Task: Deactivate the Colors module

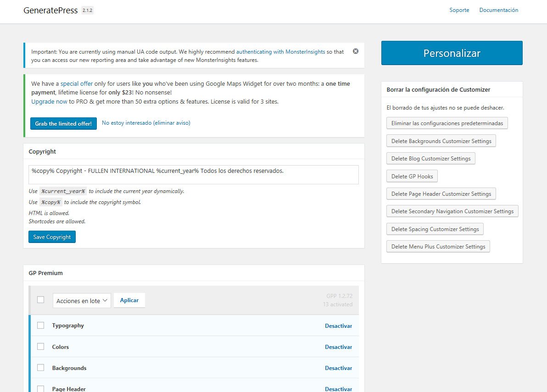Action: [x=338, y=347]
